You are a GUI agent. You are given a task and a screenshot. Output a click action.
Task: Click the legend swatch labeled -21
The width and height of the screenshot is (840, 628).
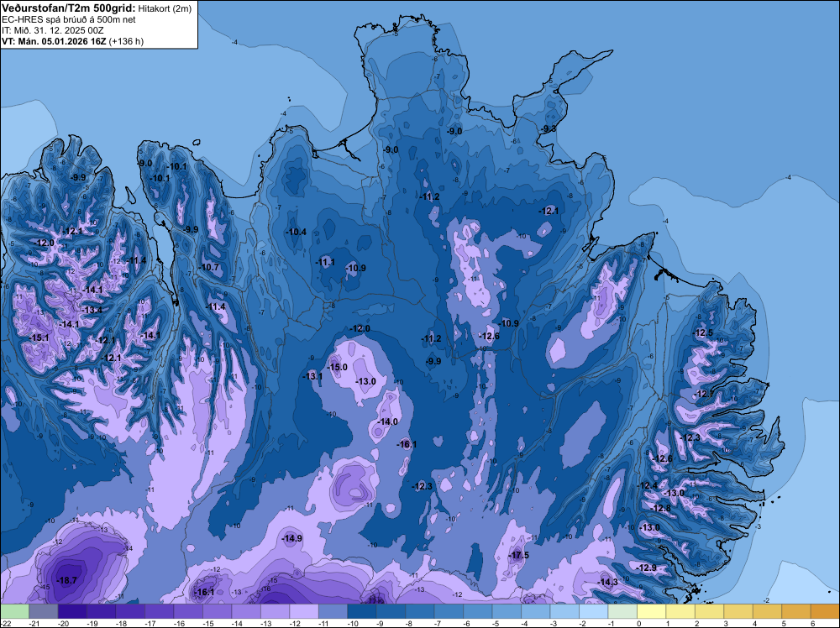pos(44,611)
